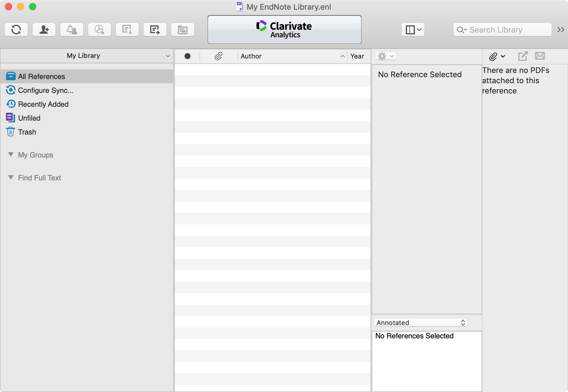This screenshot has width=568, height=392.
Task: Collapse the Find Full Text section
Action: (11, 178)
